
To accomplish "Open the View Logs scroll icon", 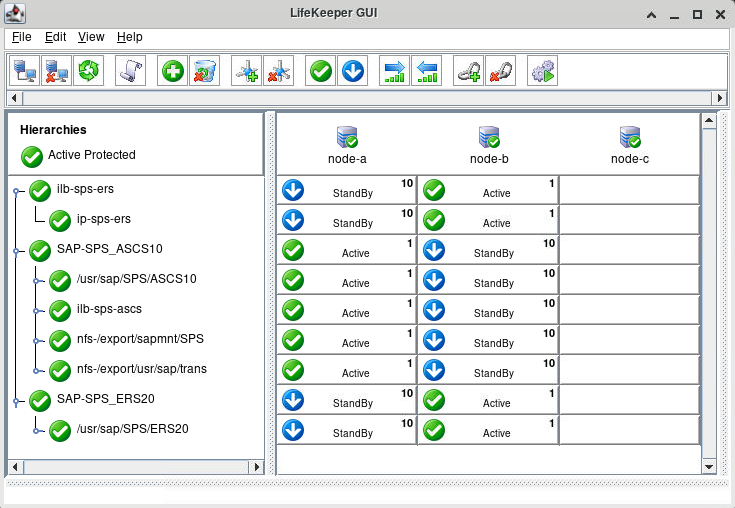I will click(130, 71).
